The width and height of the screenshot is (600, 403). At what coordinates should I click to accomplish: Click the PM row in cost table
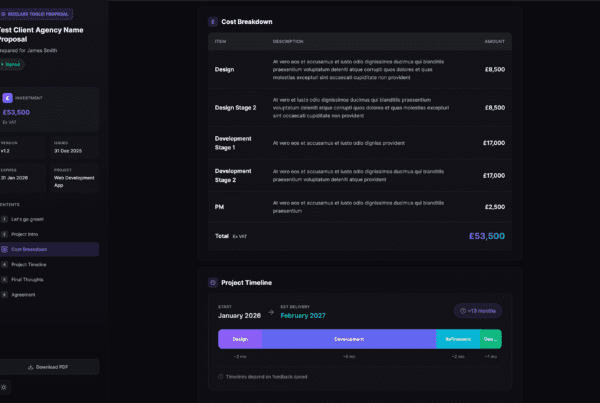[x=360, y=207]
